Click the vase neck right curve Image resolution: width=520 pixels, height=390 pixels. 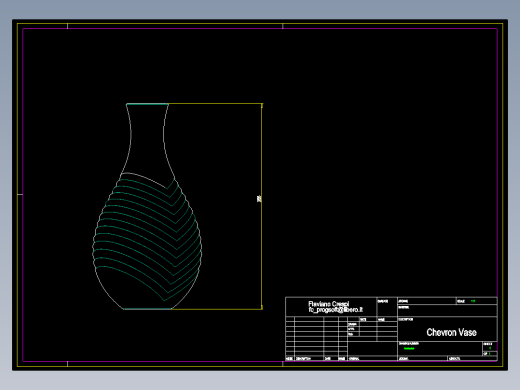(166, 140)
